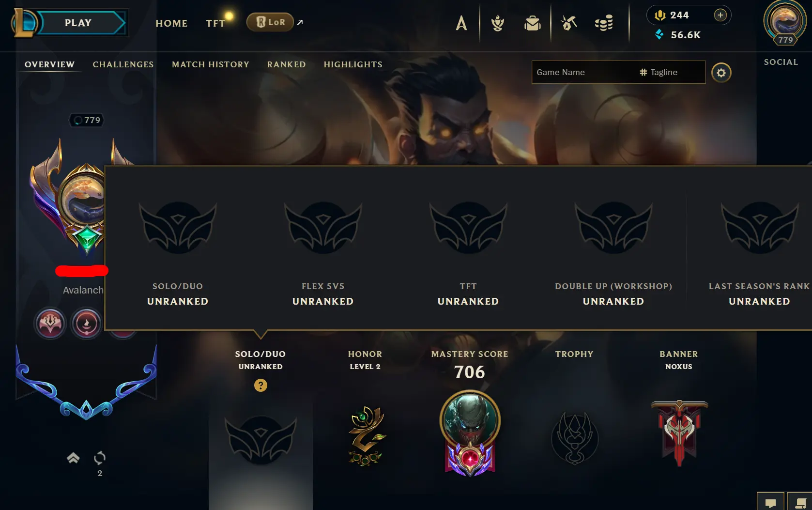Expand the level up chevron icon

coord(73,458)
